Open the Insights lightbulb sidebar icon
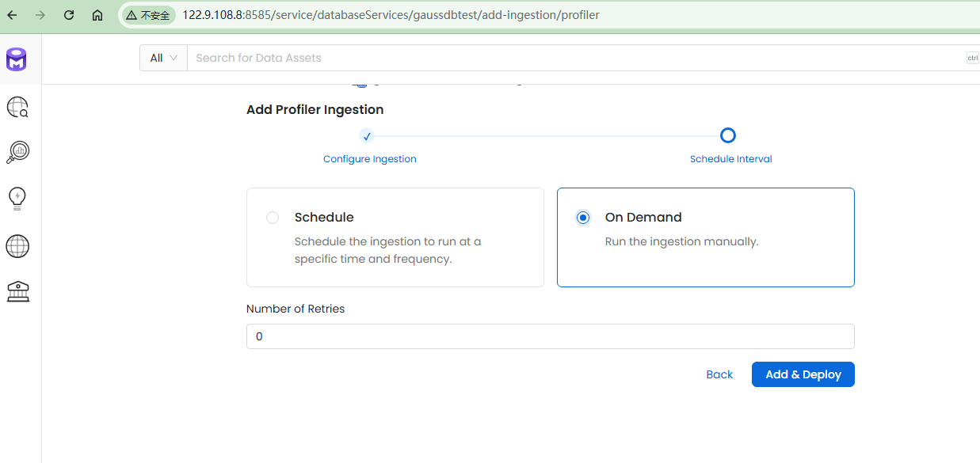This screenshot has height=463, width=980. (x=17, y=198)
